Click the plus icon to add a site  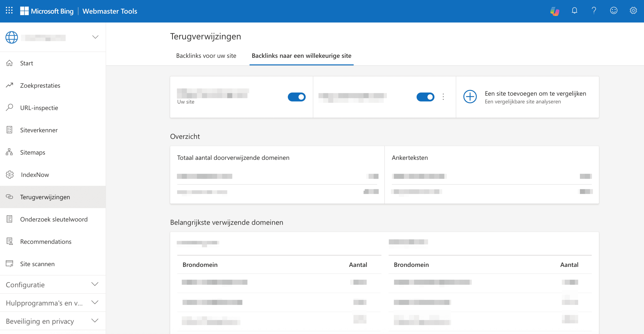point(470,97)
